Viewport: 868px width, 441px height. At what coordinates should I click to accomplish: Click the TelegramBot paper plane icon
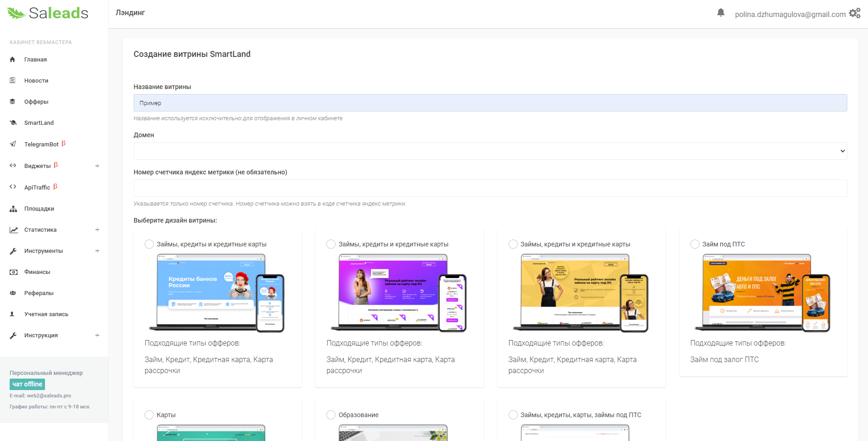click(13, 144)
